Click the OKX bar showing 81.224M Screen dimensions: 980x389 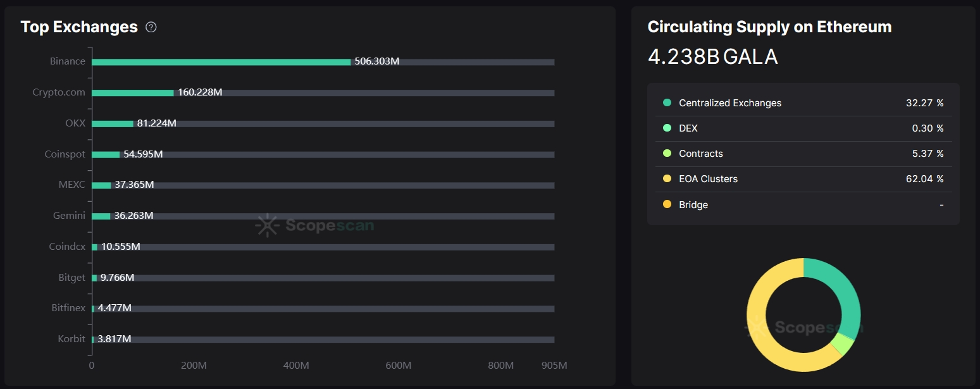[x=113, y=123]
